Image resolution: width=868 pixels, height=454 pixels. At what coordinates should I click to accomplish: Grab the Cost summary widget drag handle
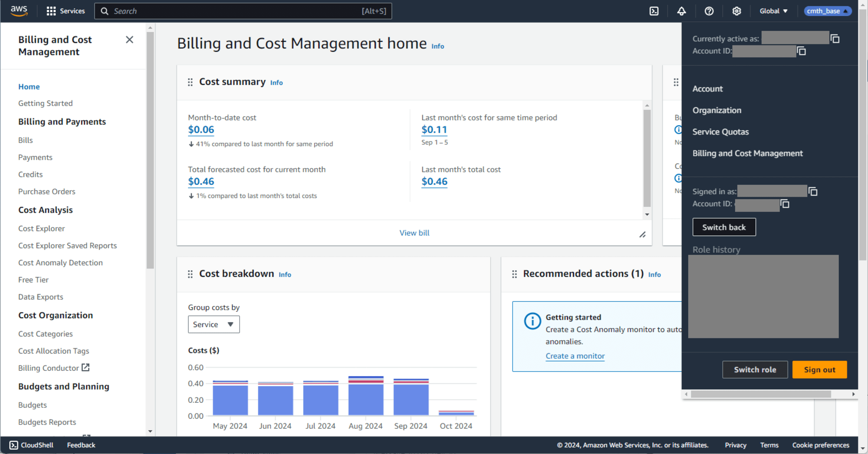(190, 82)
